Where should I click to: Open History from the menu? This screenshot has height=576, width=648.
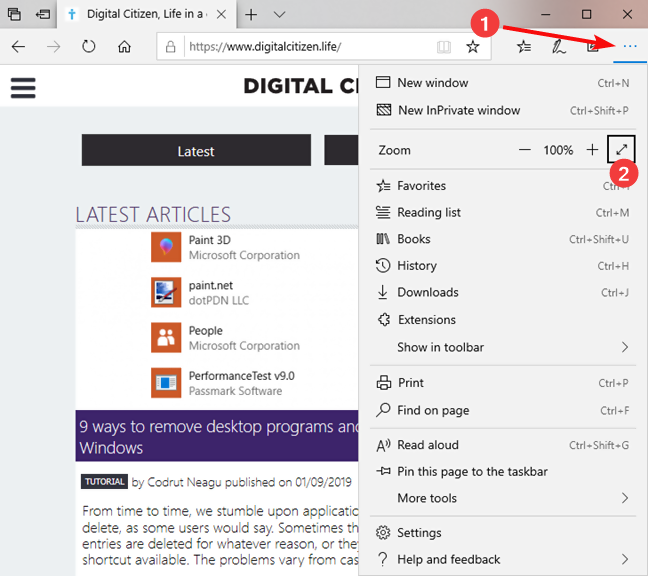(x=503, y=266)
